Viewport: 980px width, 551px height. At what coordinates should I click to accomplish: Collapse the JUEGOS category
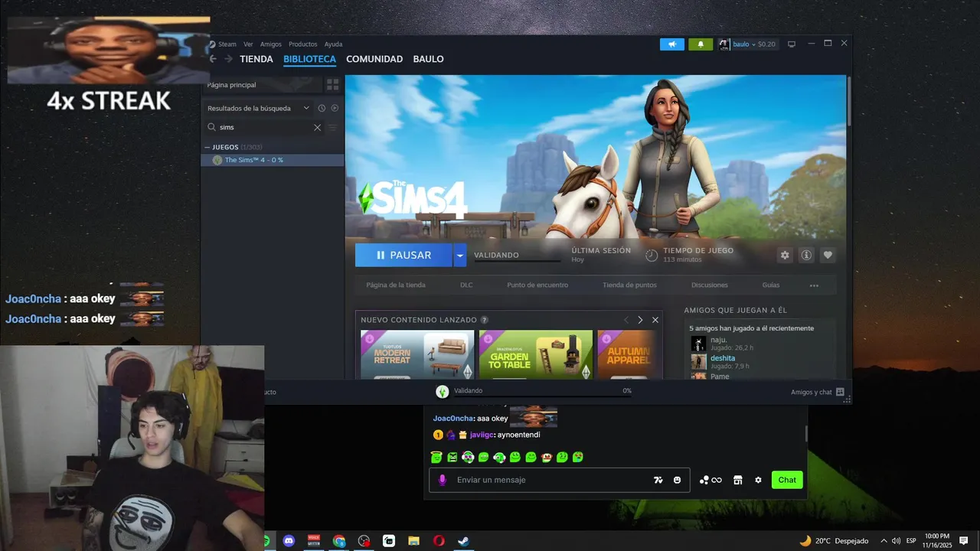pyautogui.click(x=207, y=147)
